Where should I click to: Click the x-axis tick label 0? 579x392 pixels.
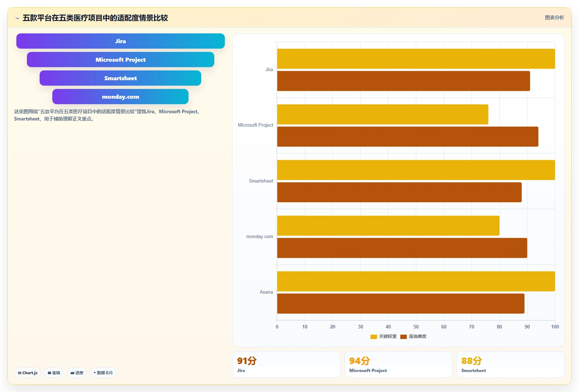pyautogui.click(x=277, y=327)
